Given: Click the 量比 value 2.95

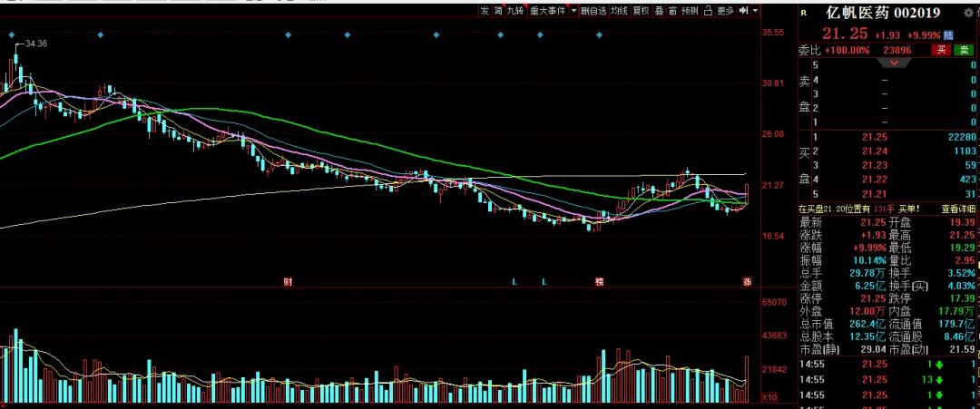Looking at the screenshot, I should pyautogui.click(x=965, y=260).
